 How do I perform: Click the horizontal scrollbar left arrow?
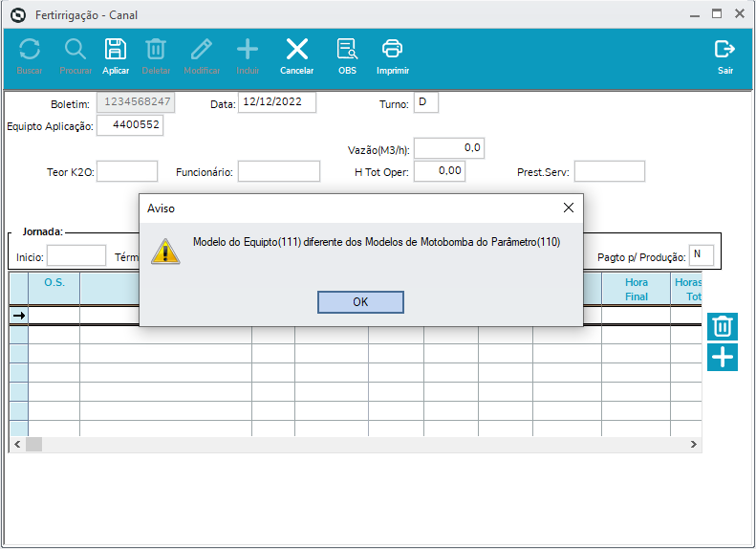17,445
